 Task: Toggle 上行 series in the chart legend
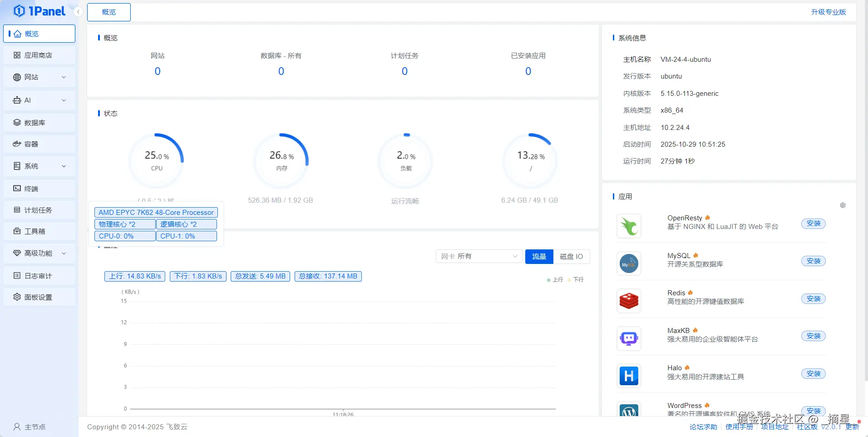pyautogui.click(x=555, y=280)
